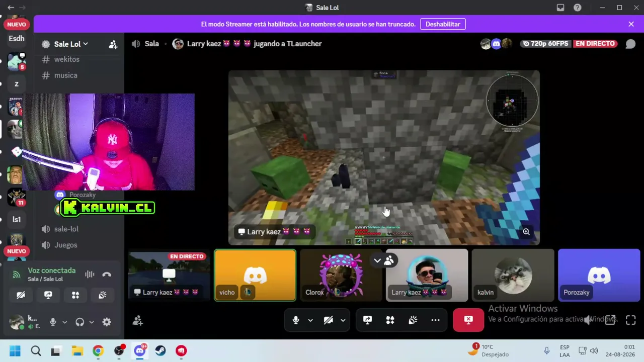The width and height of the screenshot is (644, 362).
Task: Toggle noise suppression in the voice panel
Action: (x=90, y=275)
